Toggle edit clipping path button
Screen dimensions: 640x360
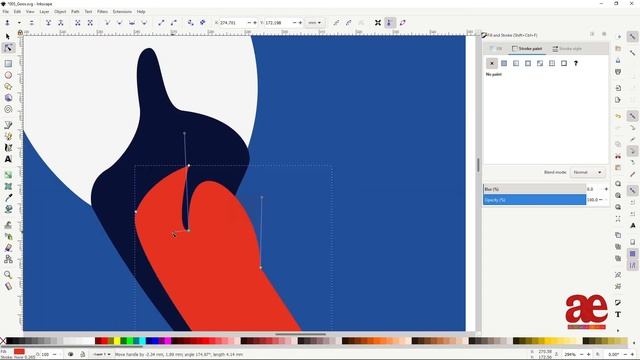click(336, 23)
